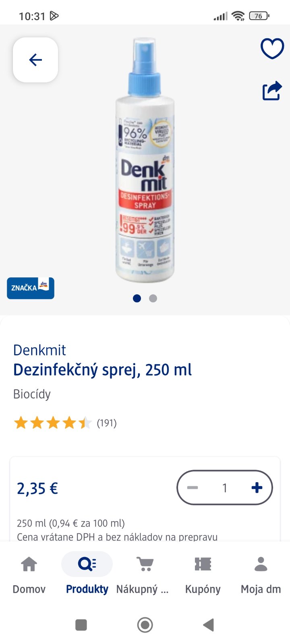This screenshot has width=290, height=644.
Task: Open the Denkmit brand link
Action: (39, 350)
